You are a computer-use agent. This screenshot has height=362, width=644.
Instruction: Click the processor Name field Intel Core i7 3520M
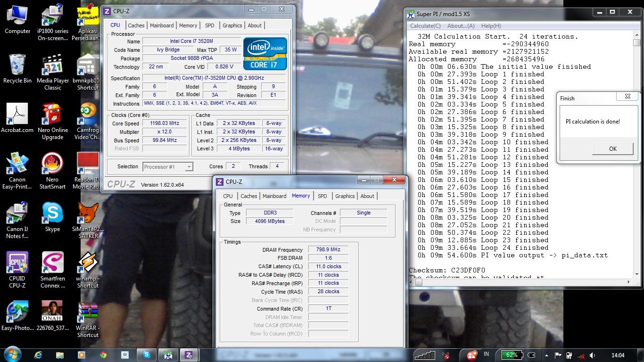[x=191, y=41]
